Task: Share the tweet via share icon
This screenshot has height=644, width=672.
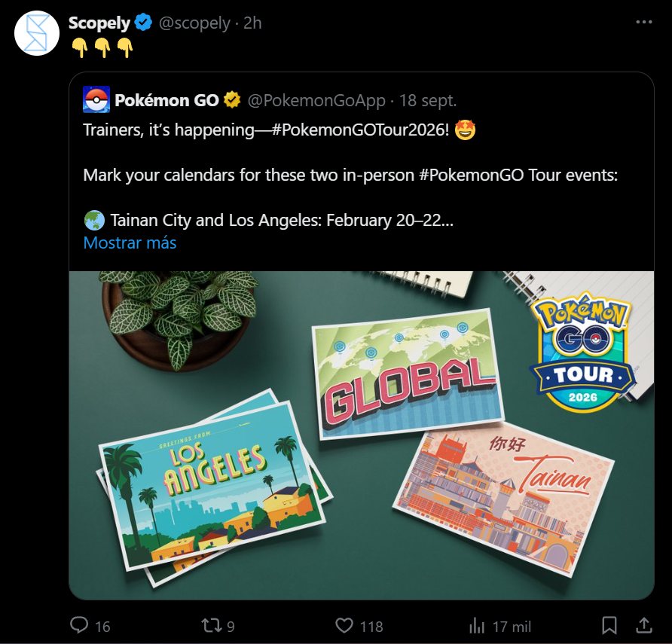Action: click(644, 625)
